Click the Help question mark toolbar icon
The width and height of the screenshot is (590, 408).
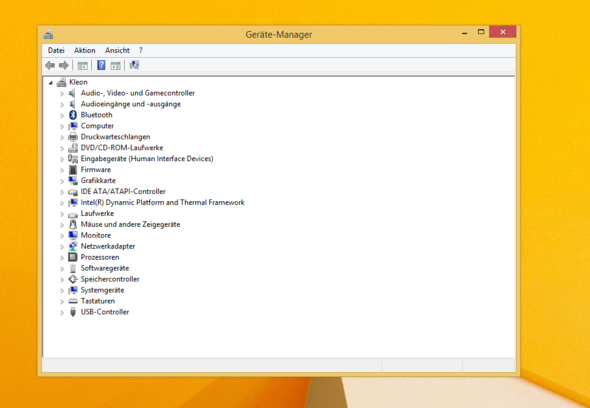tap(101, 65)
